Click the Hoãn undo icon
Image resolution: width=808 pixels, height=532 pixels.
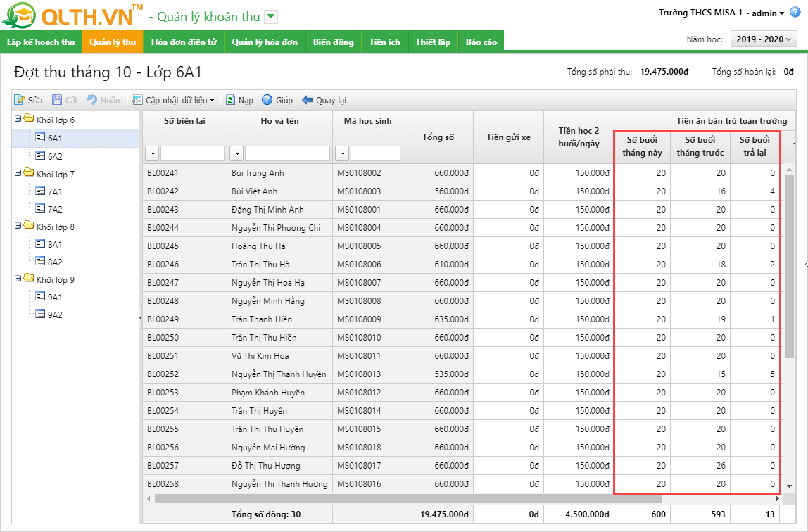pos(91,101)
